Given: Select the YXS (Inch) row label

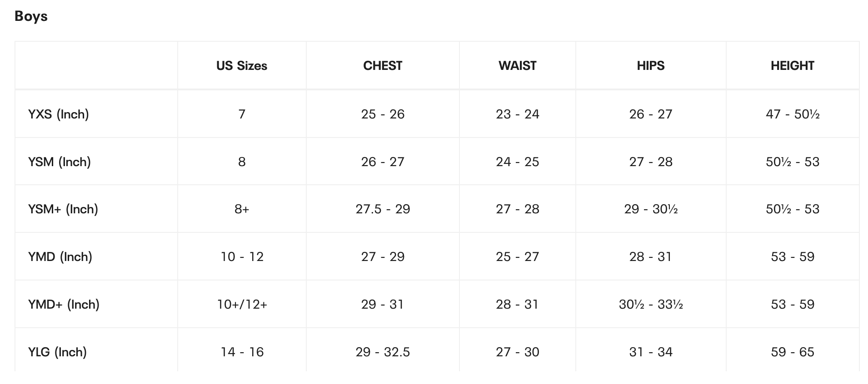Looking at the screenshot, I should (59, 114).
